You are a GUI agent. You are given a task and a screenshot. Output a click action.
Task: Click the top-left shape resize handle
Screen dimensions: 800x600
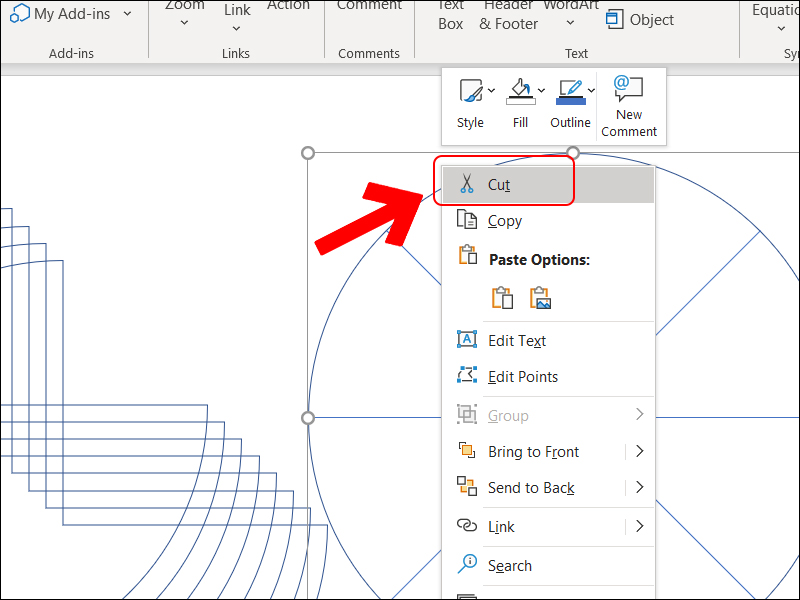308,153
